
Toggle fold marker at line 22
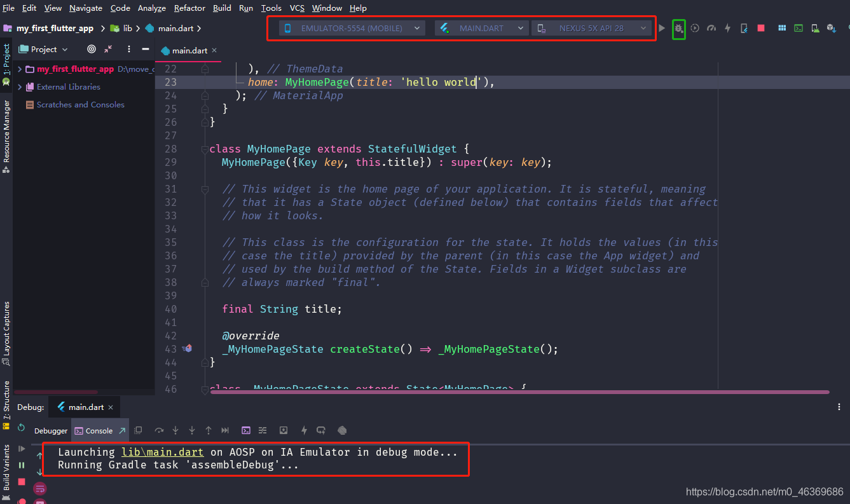[205, 69]
